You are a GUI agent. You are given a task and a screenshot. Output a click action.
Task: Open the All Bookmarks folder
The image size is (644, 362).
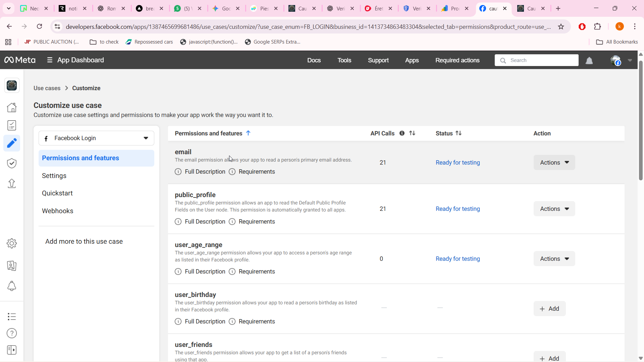click(x=617, y=42)
